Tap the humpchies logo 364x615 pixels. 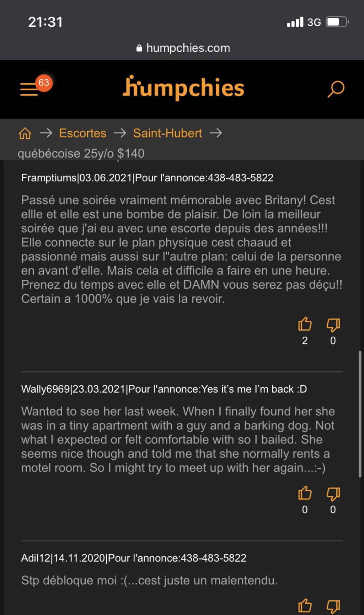tap(183, 88)
